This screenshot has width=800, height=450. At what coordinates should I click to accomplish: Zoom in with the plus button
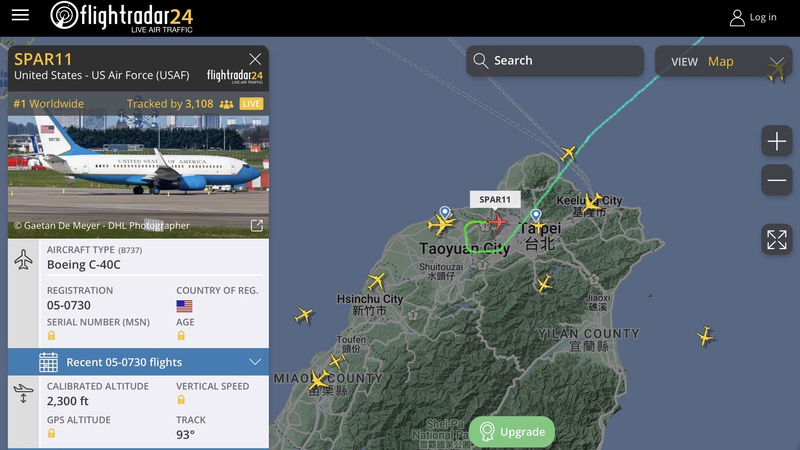click(777, 141)
